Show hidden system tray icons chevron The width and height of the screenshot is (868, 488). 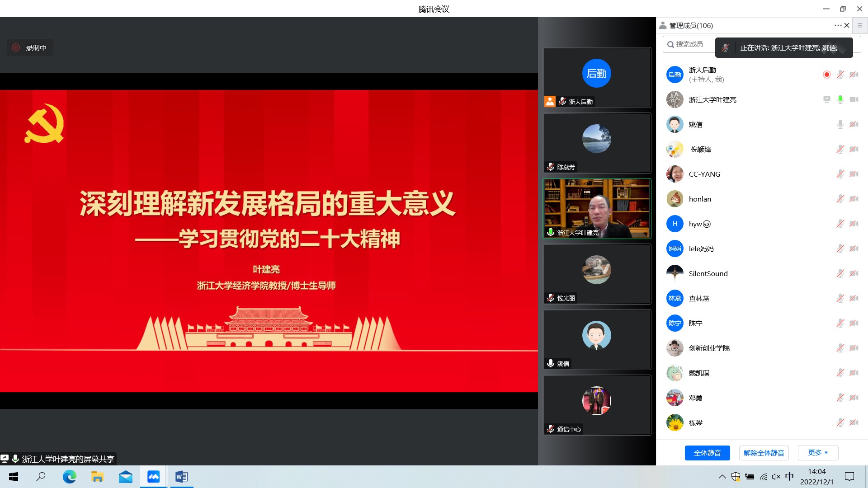(x=722, y=476)
